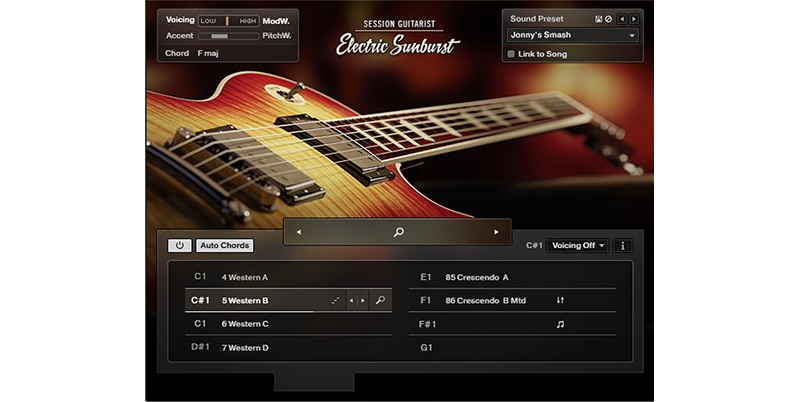Click the bottom tab handle below the panel
The image size is (800, 402).
pyautogui.click(x=314, y=382)
